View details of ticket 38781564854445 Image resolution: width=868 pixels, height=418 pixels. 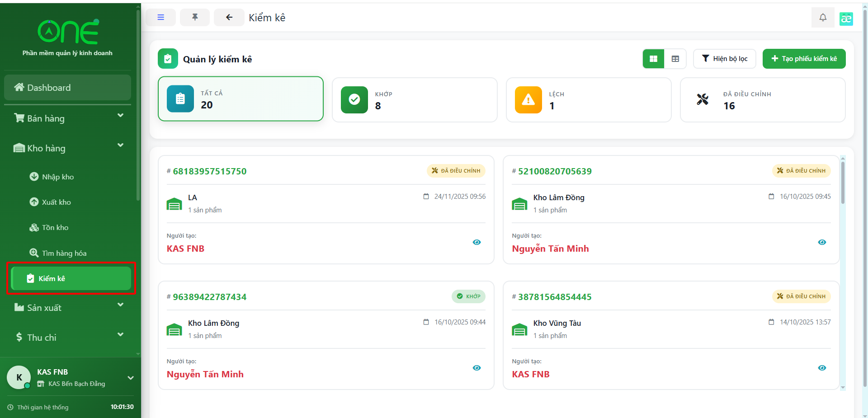coord(821,368)
